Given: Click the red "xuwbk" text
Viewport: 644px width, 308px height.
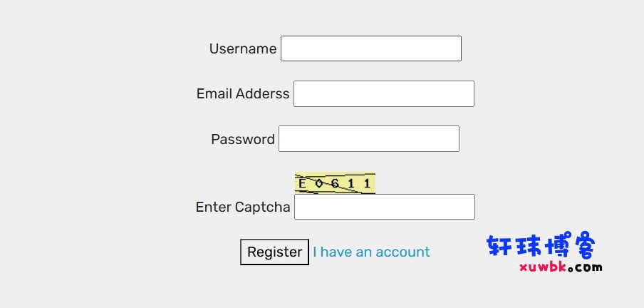Looking at the screenshot, I should pyautogui.click(x=543, y=267).
